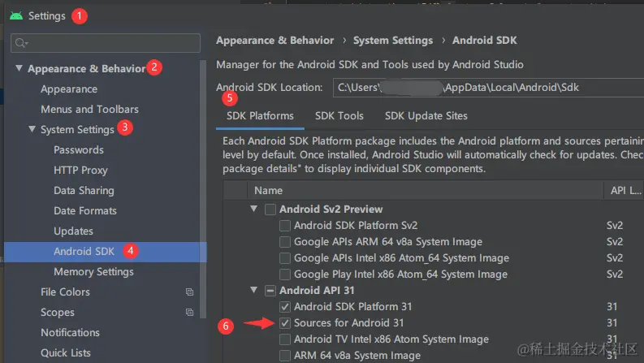The image size is (644, 363).
Task: Click the settings tree vertical scrollbar
Action: click(x=203, y=189)
